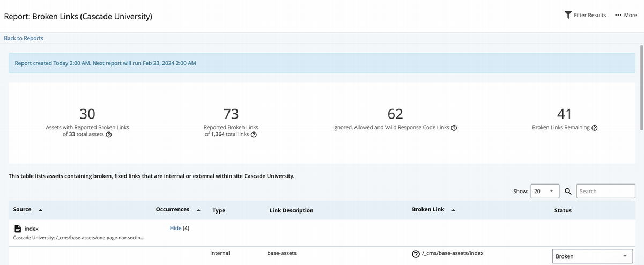Open the Show 20 rows dropdown
Screen dimensions: 644x265
[x=545, y=191]
